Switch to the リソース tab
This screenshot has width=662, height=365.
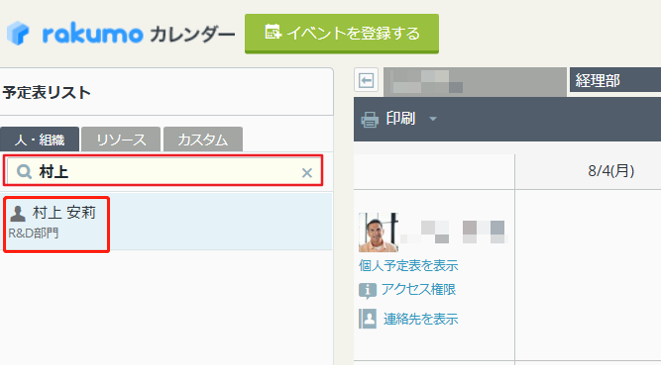tap(121, 139)
